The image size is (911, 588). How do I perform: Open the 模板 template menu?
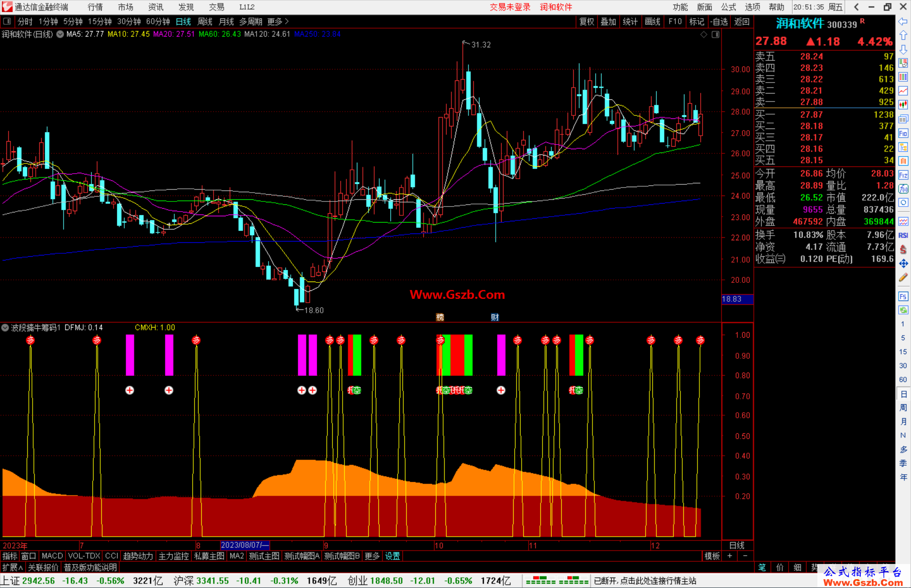click(x=712, y=556)
